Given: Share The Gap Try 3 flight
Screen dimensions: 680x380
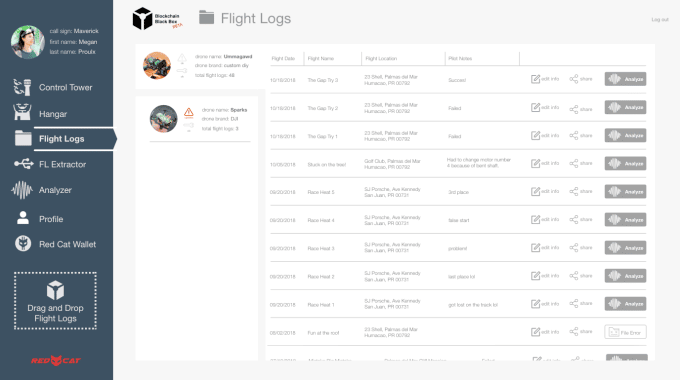Looking at the screenshot, I should pos(581,79).
